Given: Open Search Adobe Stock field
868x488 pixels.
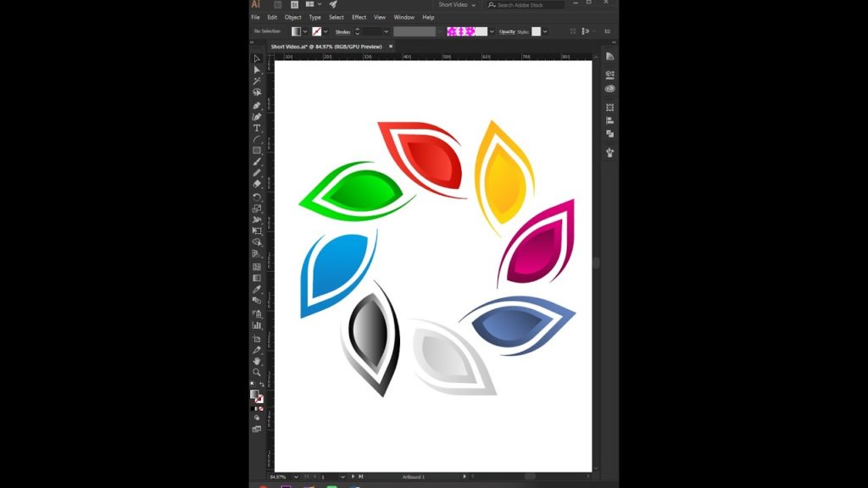Looking at the screenshot, I should 524,4.
